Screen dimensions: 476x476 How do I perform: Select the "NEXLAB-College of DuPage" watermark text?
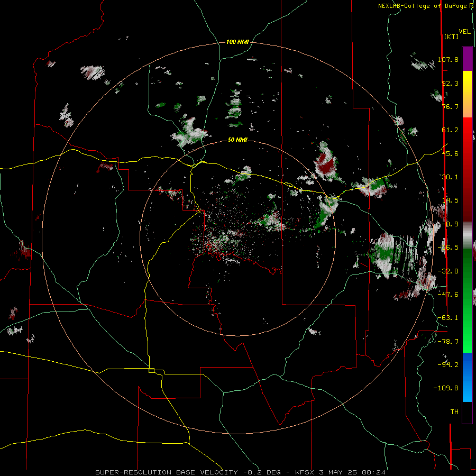423,6
